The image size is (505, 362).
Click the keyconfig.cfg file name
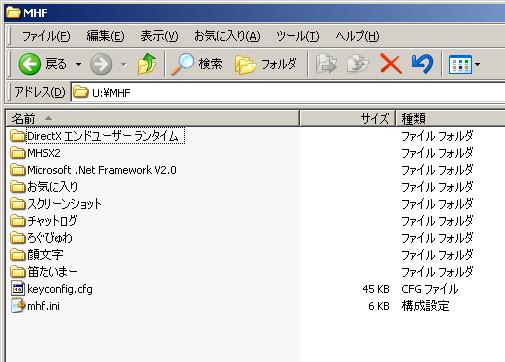(60, 289)
